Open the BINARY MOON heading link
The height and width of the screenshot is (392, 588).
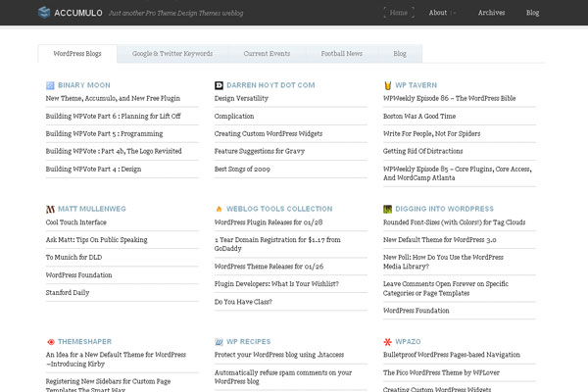(x=84, y=85)
